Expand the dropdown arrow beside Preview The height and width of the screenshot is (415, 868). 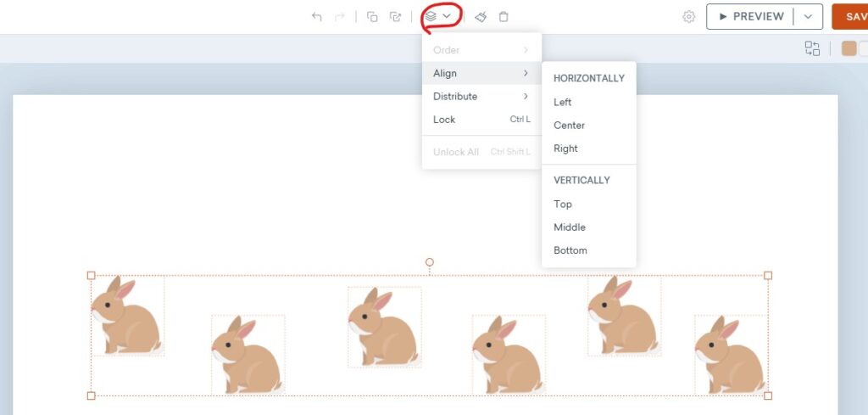[808, 17]
